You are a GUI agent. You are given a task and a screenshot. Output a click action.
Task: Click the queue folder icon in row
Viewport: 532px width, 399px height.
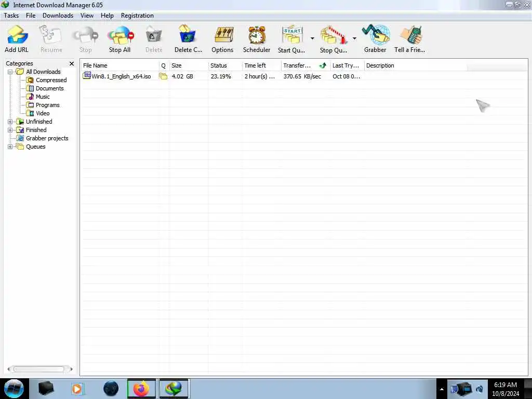tap(163, 76)
